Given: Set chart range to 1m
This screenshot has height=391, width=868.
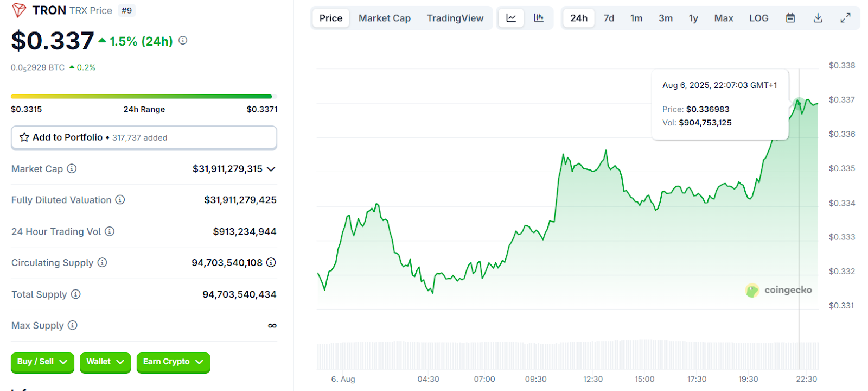Looking at the screenshot, I should pyautogui.click(x=636, y=18).
